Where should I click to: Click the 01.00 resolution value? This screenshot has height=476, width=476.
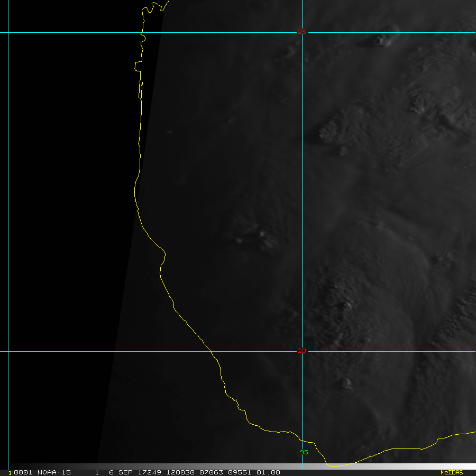pyautogui.click(x=269, y=472)
